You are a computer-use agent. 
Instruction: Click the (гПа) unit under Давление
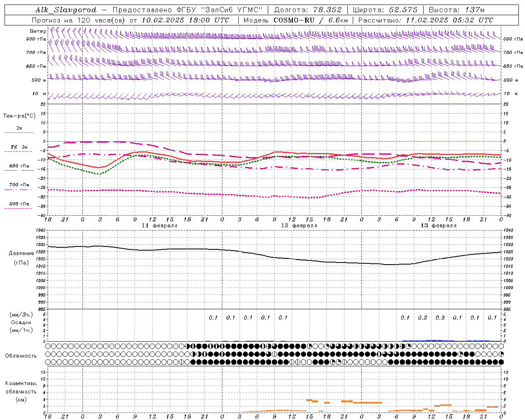[21, 262]
